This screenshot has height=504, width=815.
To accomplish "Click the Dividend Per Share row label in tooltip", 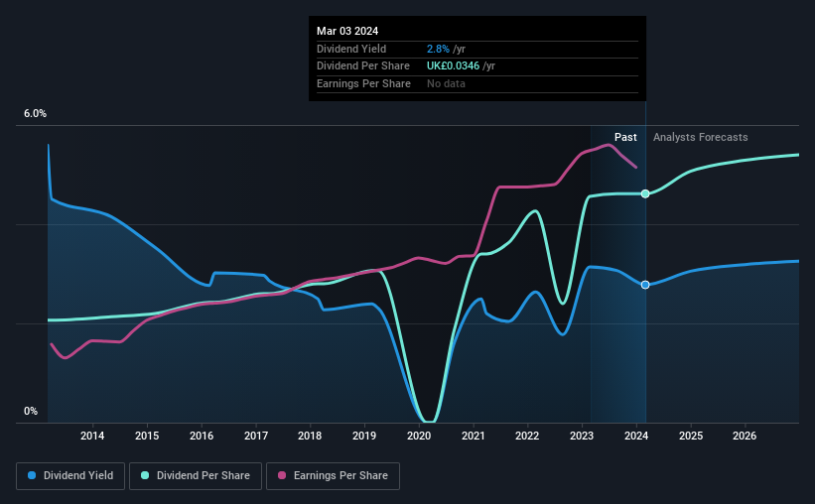I will coord(362,66).
